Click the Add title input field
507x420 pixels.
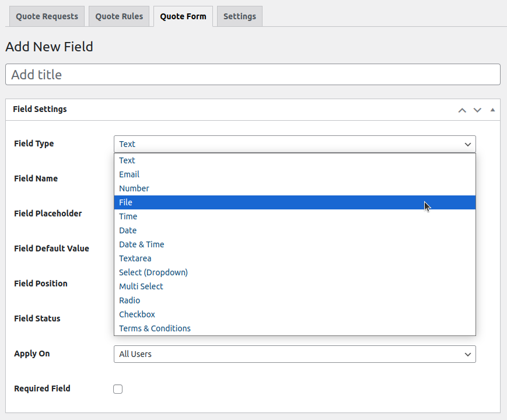point(253,75)
